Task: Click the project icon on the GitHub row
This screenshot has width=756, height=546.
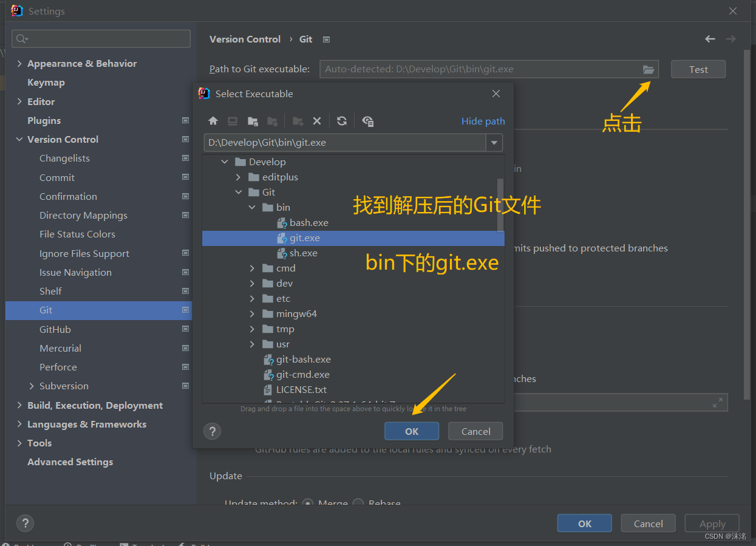Action: tap(185, 329)
